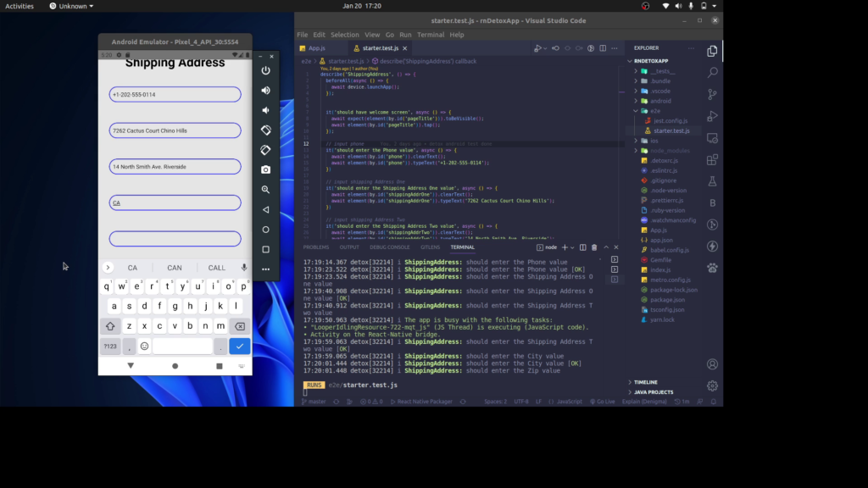Open the Search view in activity bar

click(x=712, y=73)
